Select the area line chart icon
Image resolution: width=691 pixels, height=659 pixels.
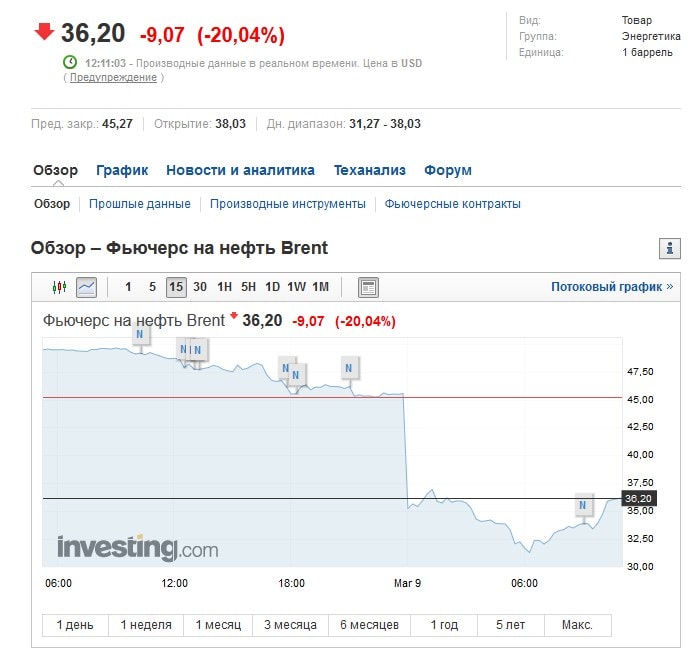click(87, 288)
